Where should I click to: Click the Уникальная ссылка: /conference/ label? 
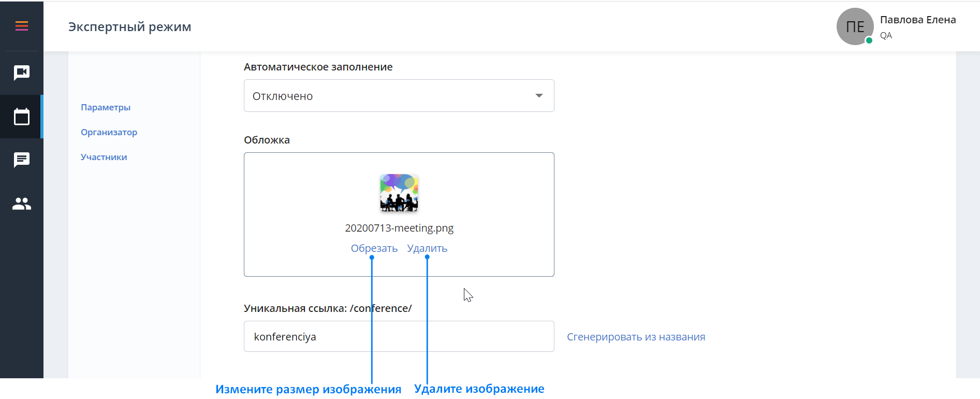328,308
